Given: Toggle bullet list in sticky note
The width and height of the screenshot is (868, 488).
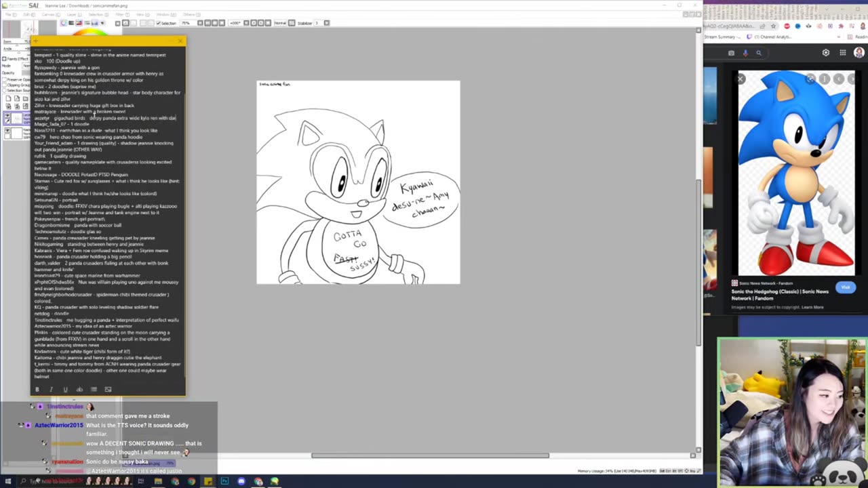Looking at the screenshot, I should [x=94, y=389].
